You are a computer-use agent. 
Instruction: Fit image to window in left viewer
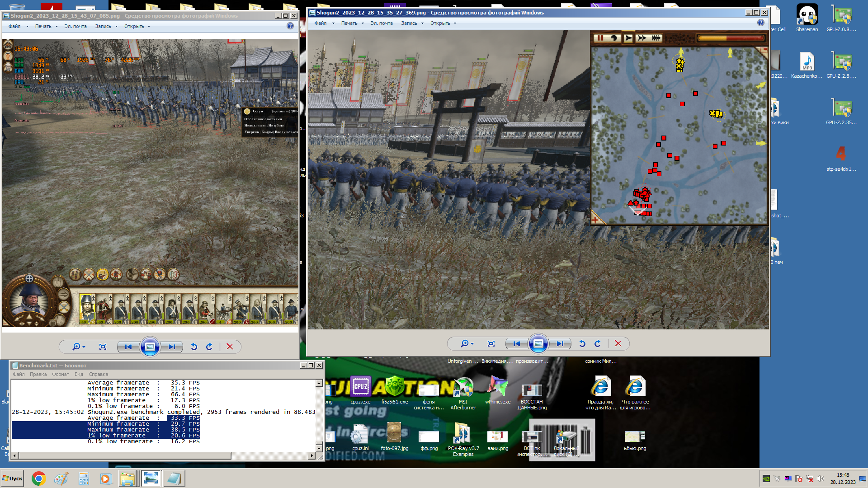(103, 347)
